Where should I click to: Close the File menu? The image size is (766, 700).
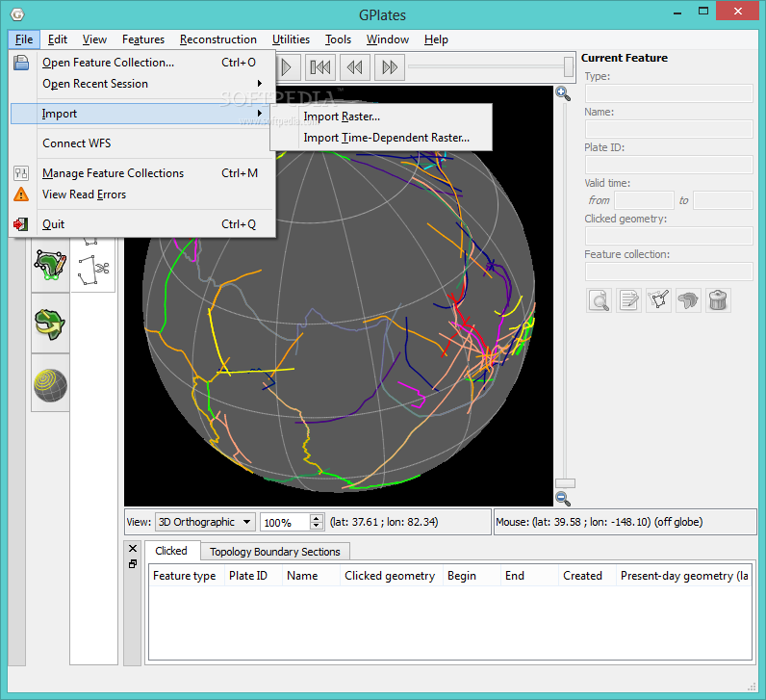pos(24,39)
